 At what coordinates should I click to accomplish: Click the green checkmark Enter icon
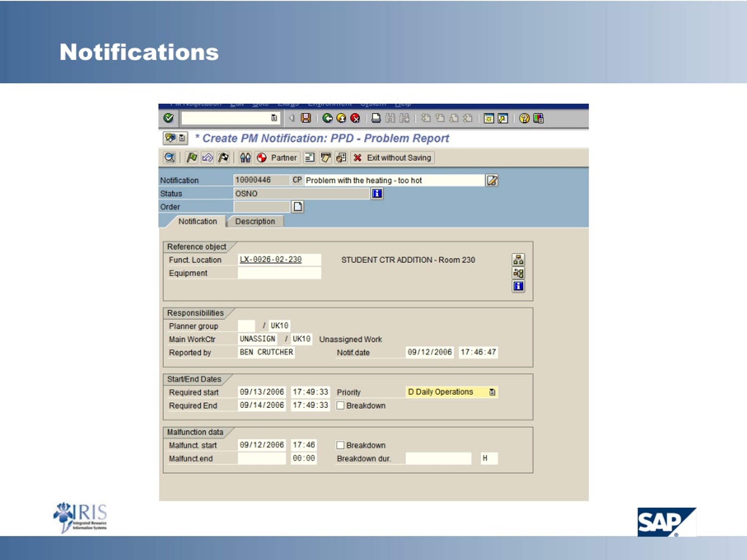click(x=168, y=118)
